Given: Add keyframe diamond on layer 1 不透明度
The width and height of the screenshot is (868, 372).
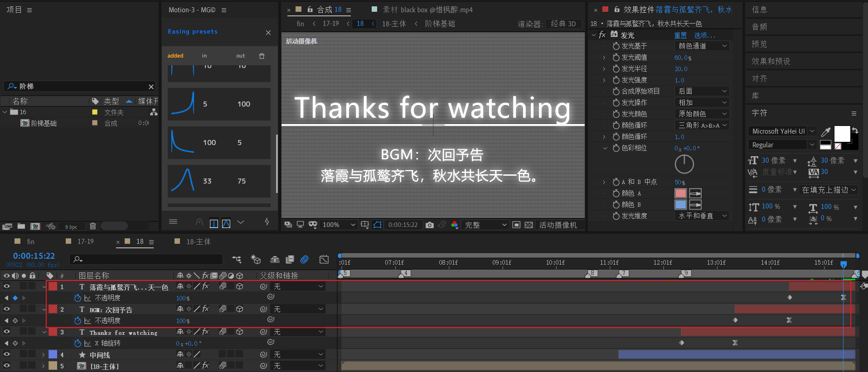Looking at the screenshot, I should 15,298.
